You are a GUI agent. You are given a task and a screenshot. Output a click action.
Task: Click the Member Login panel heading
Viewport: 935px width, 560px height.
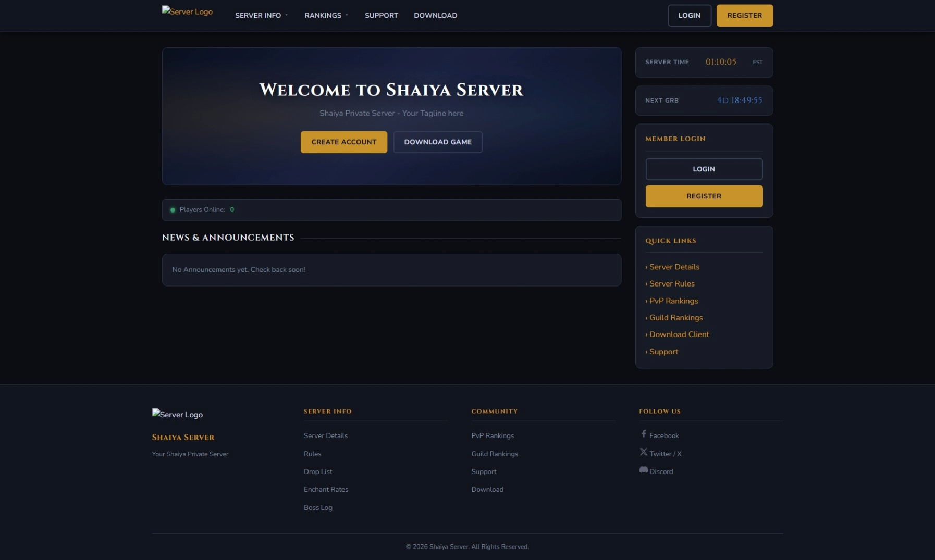675,139
